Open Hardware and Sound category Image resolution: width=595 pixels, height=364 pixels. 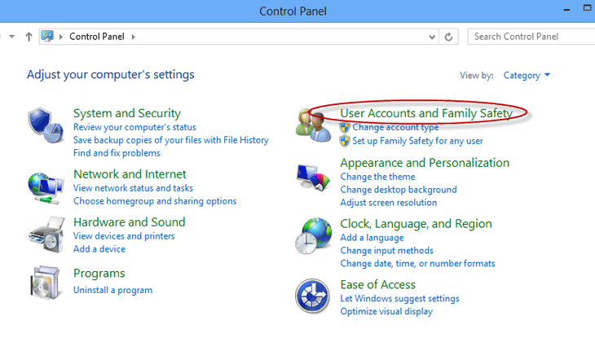(130, 221)
